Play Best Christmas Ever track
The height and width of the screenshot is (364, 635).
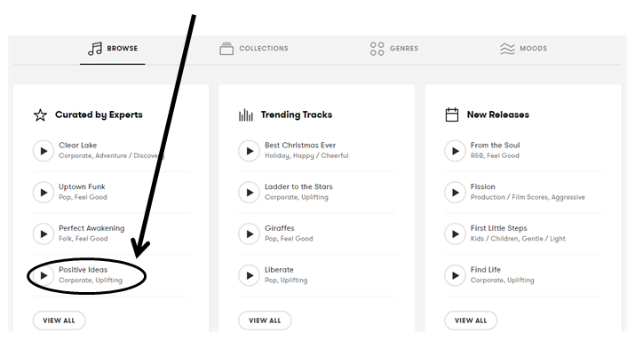coord(250,150)
